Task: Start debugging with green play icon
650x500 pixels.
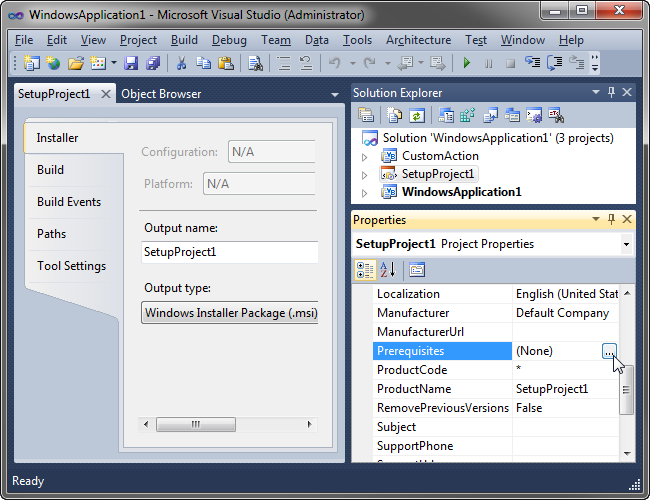Action: tap(467, 63)
